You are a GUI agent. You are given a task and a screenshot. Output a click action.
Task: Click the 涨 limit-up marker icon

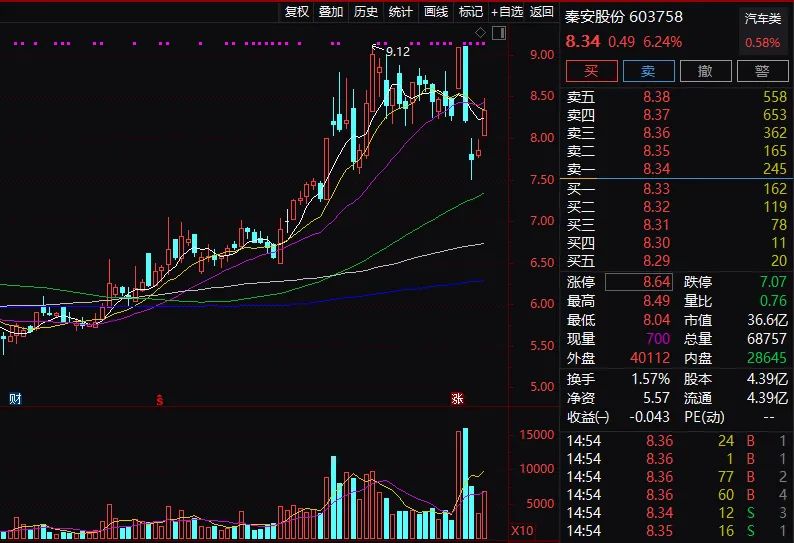pyautogui.click(x=457, y=399)
